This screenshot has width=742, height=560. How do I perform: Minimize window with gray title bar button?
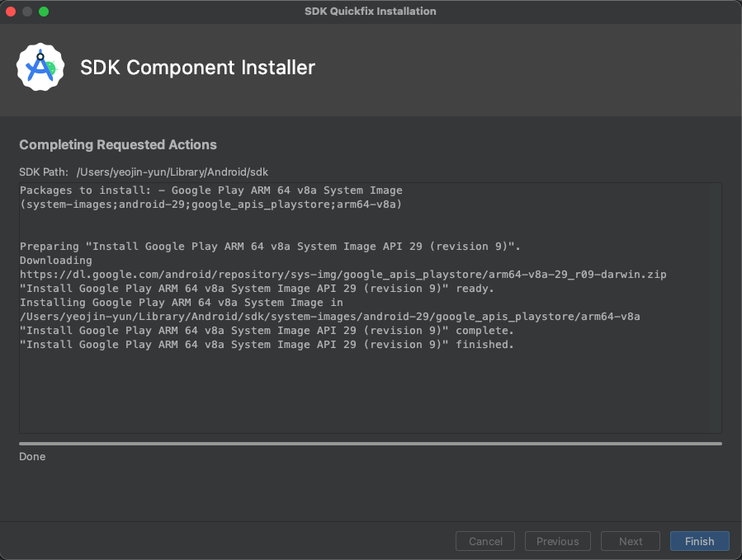[x=27, y=12]
